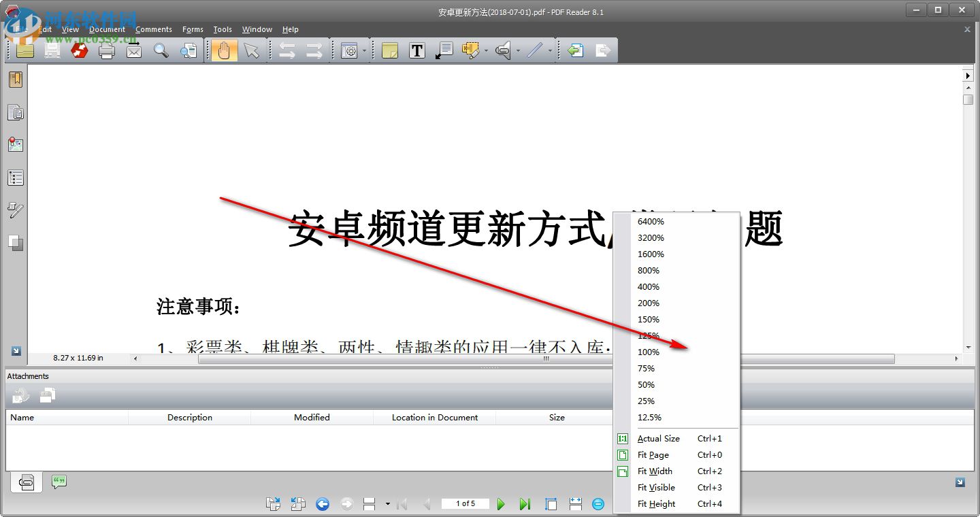Viewport: 980px width, 517px height.
Task: Click the Comments speech bubble tab icon
Action: point(59,482)
